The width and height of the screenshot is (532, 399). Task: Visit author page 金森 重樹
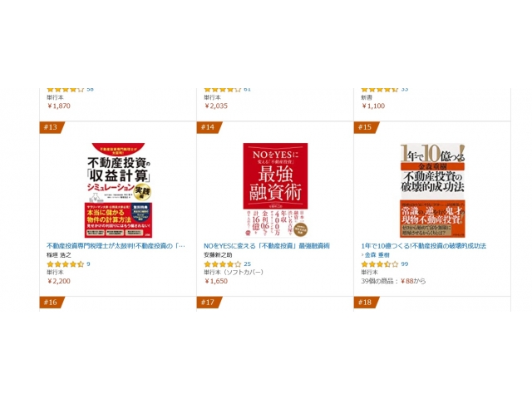click(x=377, y=255)
